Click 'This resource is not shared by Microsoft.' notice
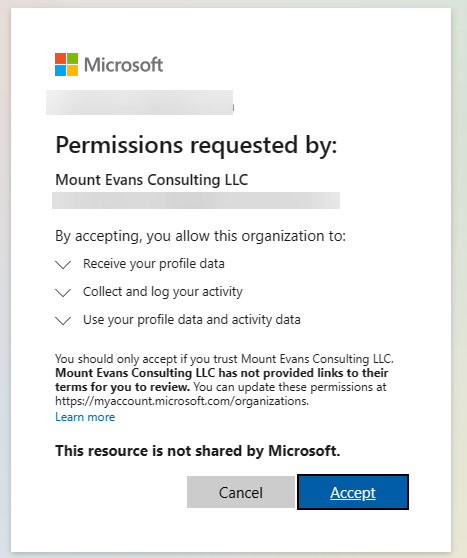467x558 pixels. [x=198, y=451]
